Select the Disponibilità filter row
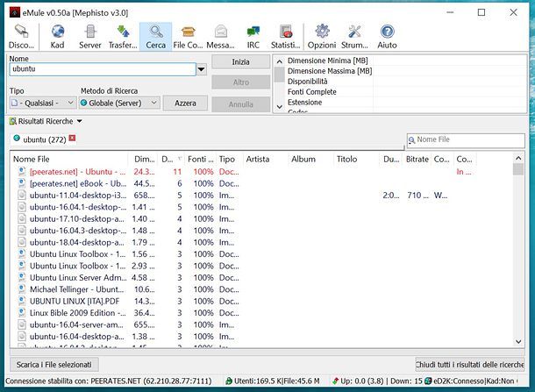Image resolution: width=535 pixels, height=392 pixels. (x=406, y=82)
